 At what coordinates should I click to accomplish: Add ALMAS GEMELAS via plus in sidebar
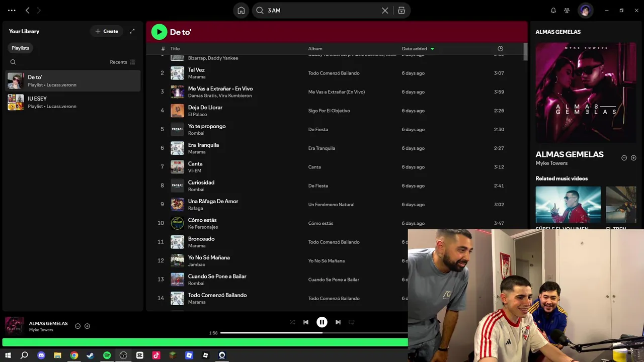633,158
